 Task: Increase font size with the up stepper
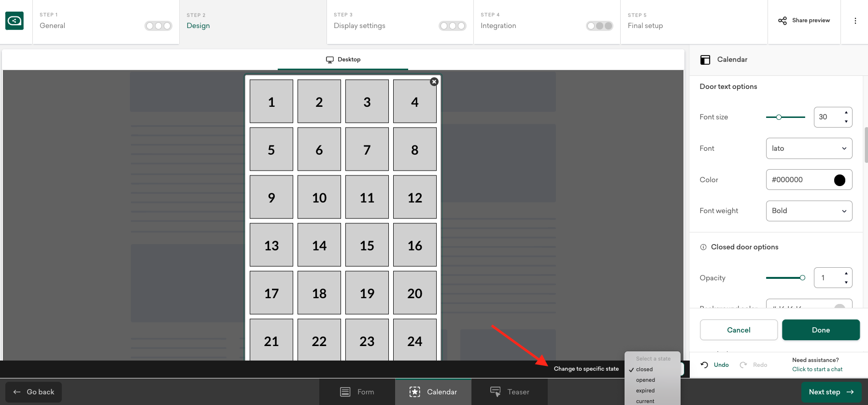846,113
